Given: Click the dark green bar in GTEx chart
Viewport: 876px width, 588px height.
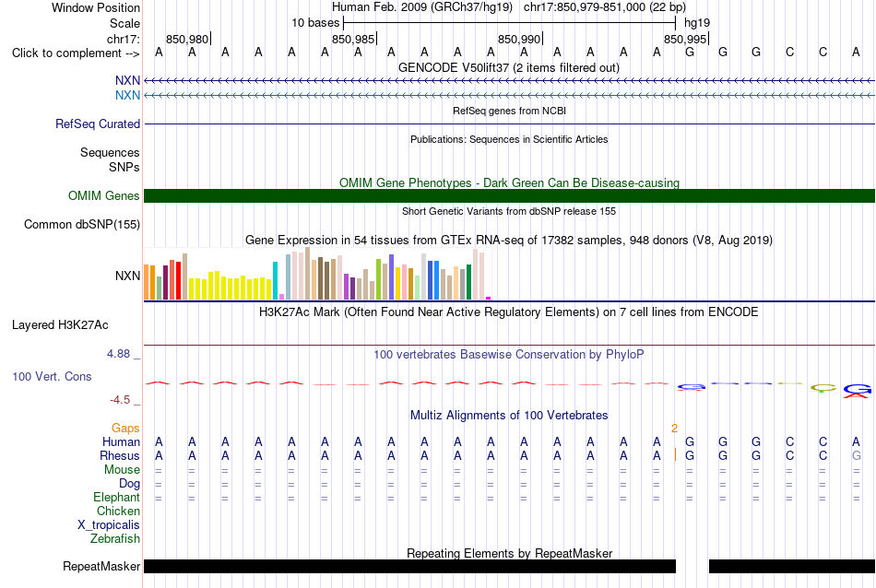Looking at the screenshot, I should [x=468, y=282].
